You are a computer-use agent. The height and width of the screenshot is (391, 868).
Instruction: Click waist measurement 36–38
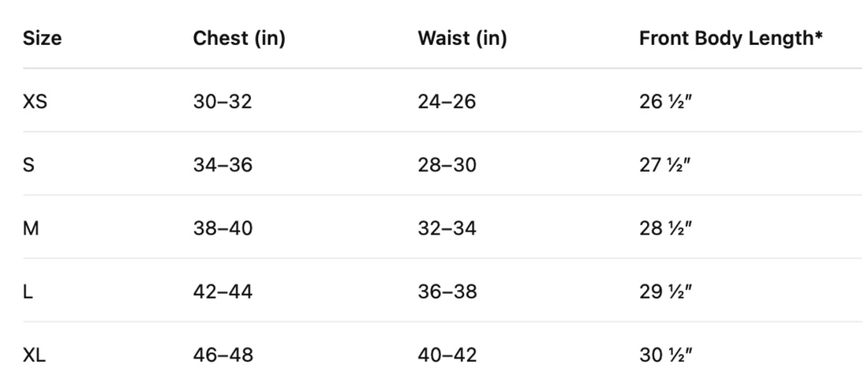click(x=447, y=291)
